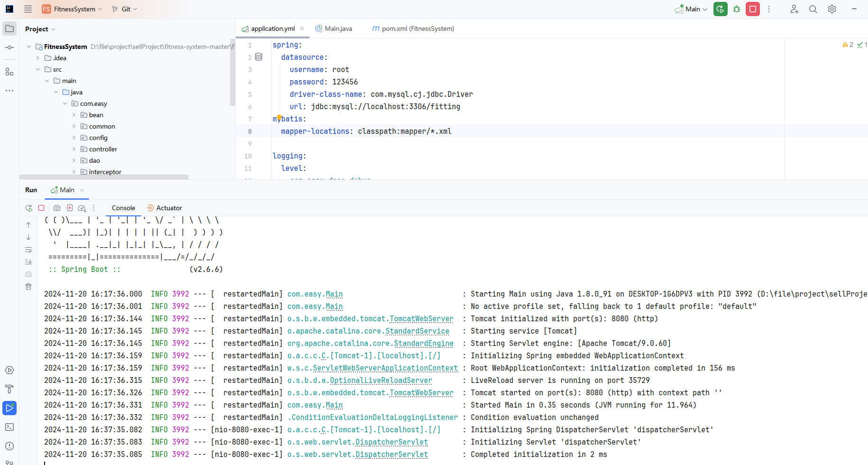Open Code With Me user icon
The width and height of the screenshot is (868, 465).
pos(795,9)
